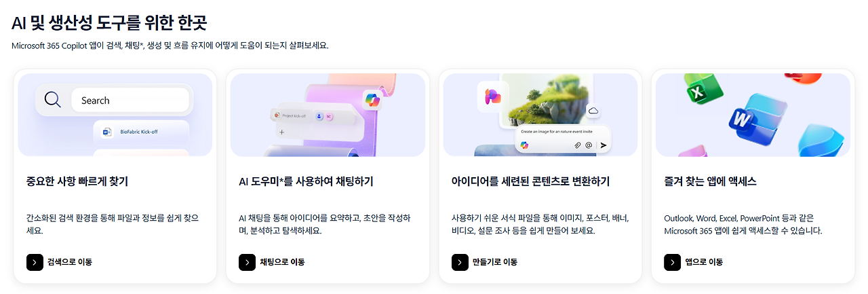Click the Designer app icon in create card
Image resolution: width=868 pixels, height=294 pixels.
coord(494,97)
